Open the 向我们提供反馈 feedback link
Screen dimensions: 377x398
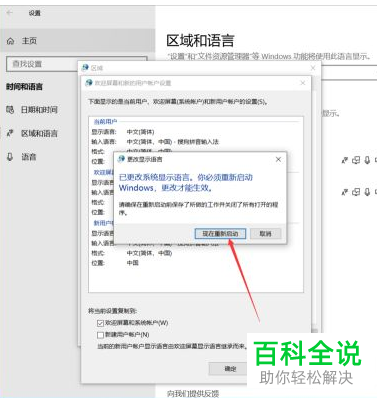click(x=193, y=393)
